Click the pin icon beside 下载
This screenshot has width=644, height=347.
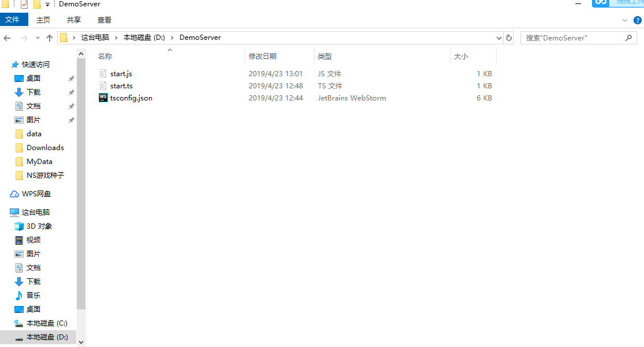pos(71,92)
